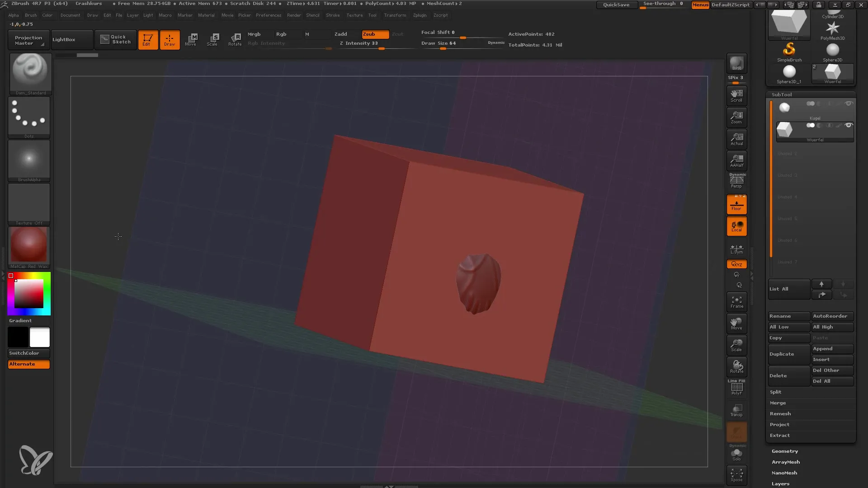The image size is (868, 488).
Task: Select the Rotate tool in toolbar
Action: [235, 39]
